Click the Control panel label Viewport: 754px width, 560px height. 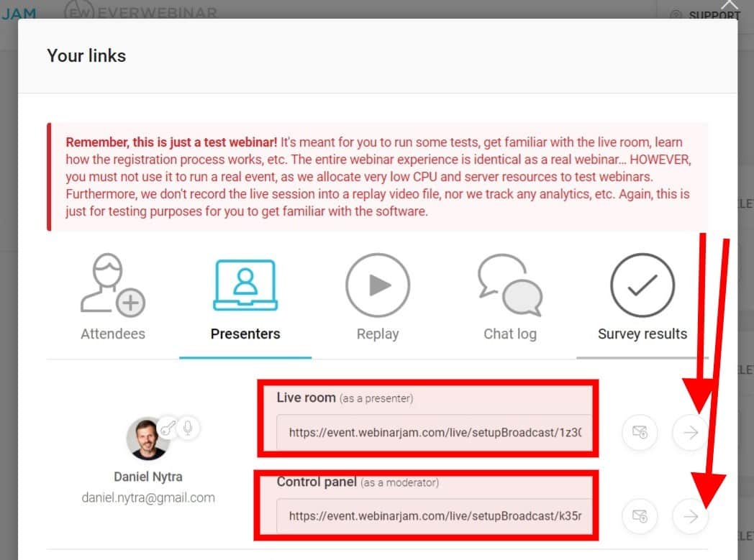(317, 482)
